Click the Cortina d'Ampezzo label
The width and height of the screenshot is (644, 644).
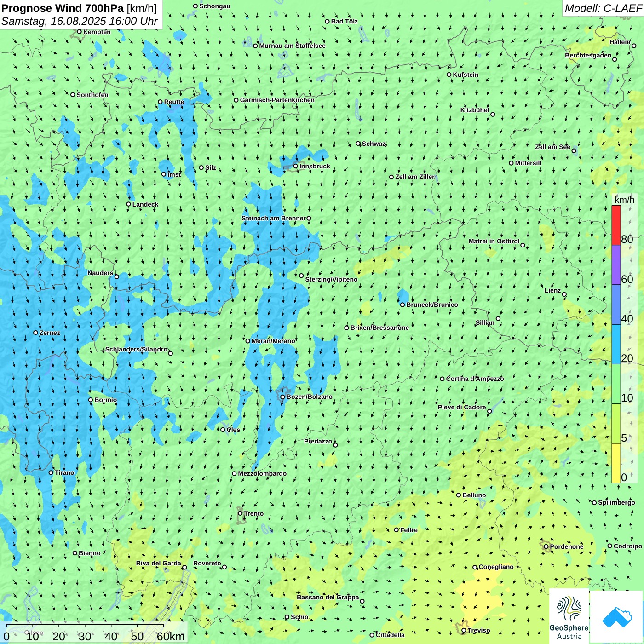[x=475, y=379]
